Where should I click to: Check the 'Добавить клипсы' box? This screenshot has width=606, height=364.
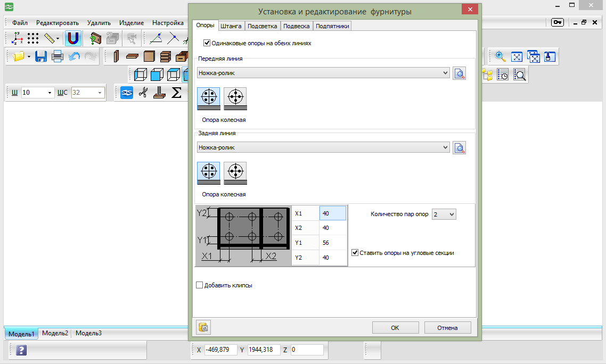click(x=199, y=285)
